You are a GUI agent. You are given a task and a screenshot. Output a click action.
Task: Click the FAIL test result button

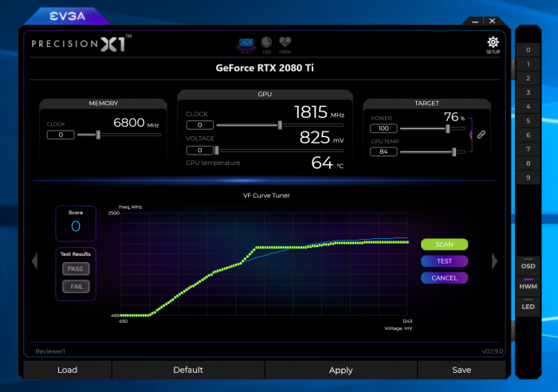[76, 286]
